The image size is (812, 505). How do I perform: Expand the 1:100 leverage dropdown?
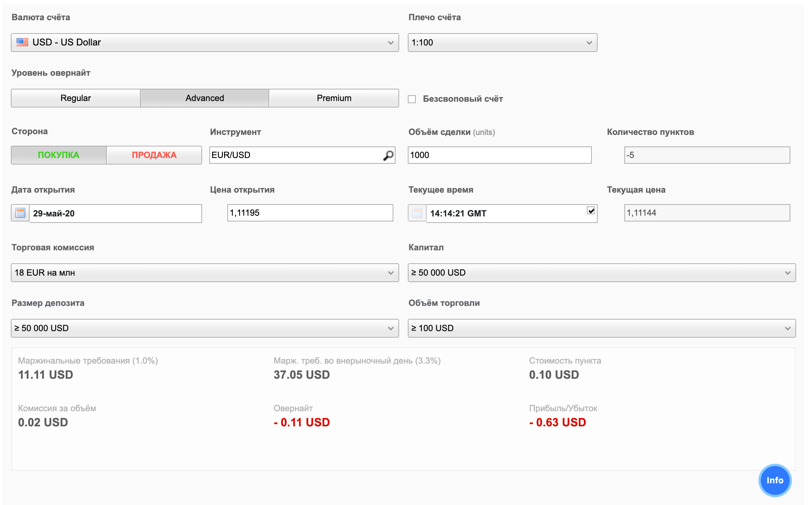tap(502, 43)
